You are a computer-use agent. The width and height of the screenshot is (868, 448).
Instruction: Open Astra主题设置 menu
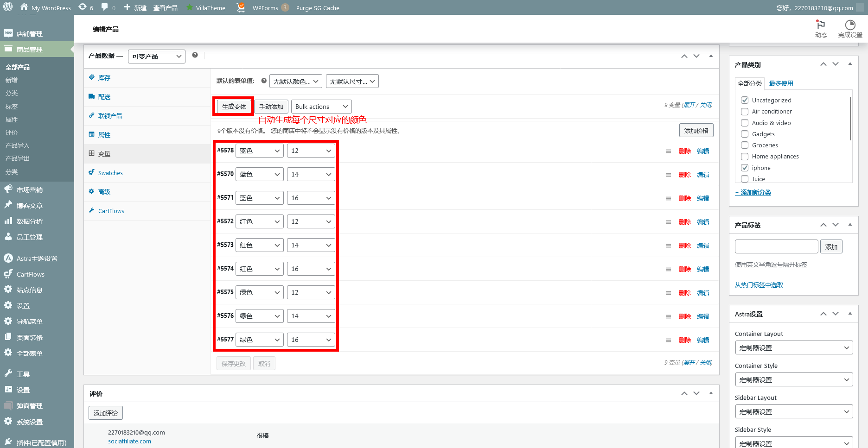tap(37, 259)
